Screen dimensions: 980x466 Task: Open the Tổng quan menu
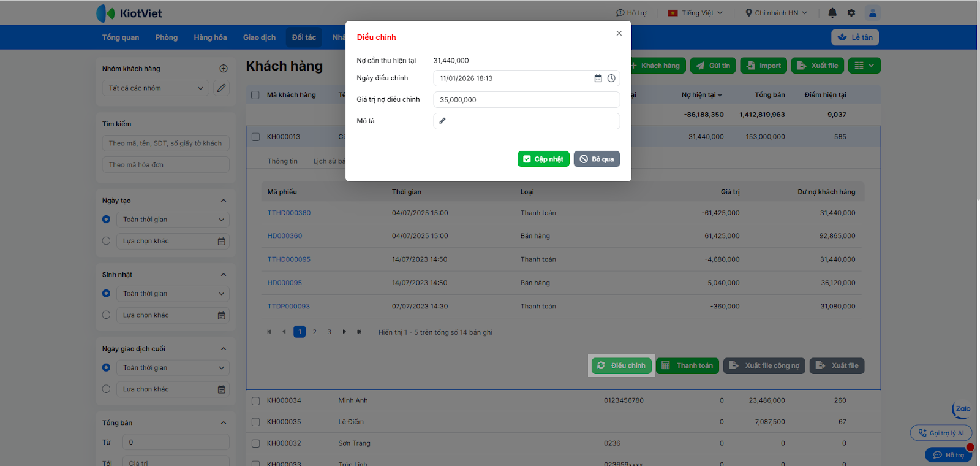[x=121, y=37]
